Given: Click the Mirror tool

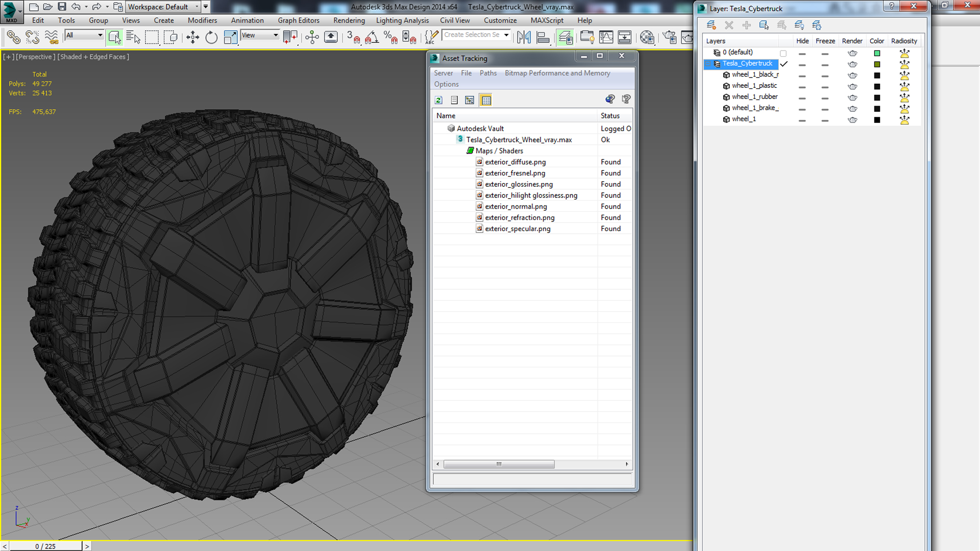Looking at the screenshot, I should click(x=524, y=37).
